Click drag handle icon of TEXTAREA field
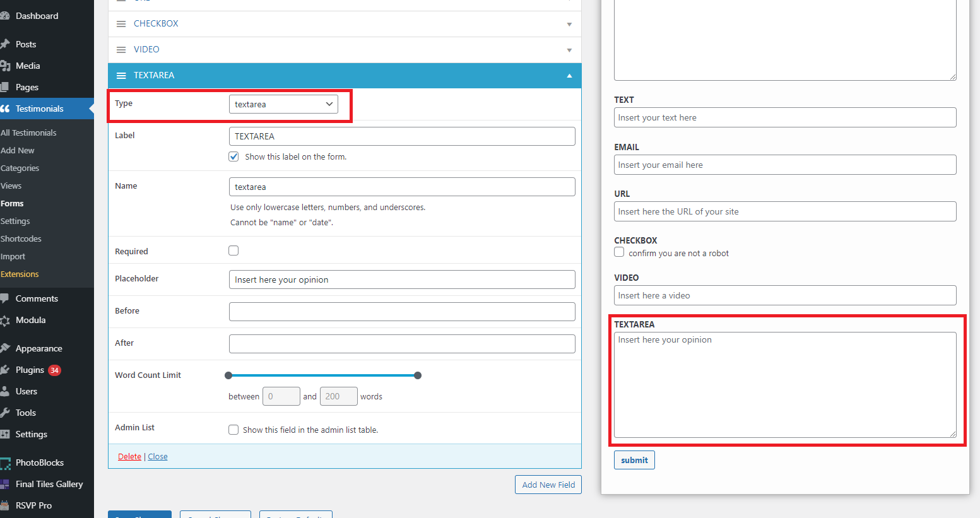The height and width of the screenshot is (518, 980). [x=121, y=76]
